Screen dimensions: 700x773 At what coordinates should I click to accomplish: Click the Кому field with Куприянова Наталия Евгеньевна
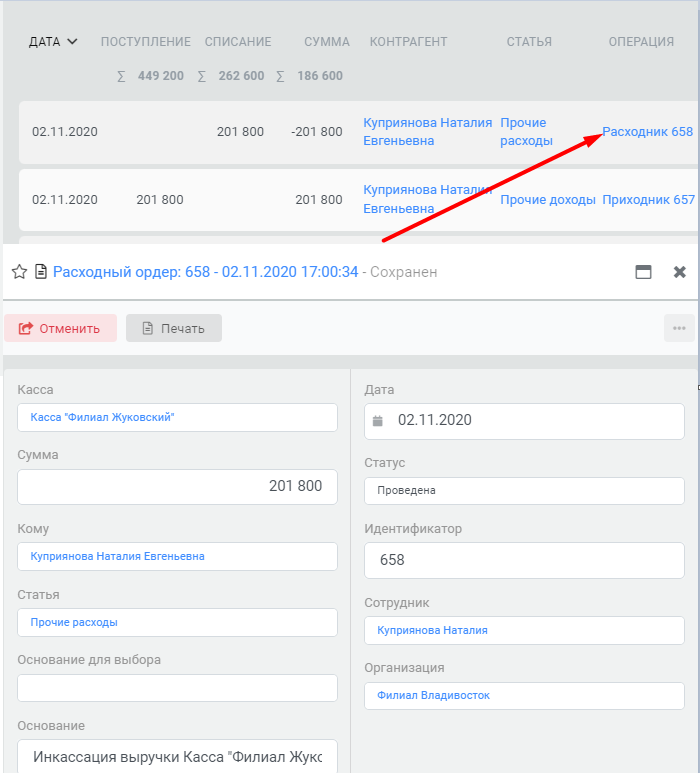coord(177,557)
